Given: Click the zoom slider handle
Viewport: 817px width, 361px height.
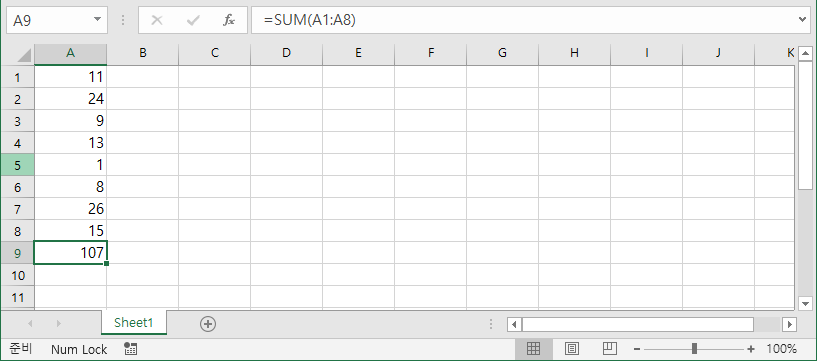Looking at the screenshot, I should pos(694,349).
